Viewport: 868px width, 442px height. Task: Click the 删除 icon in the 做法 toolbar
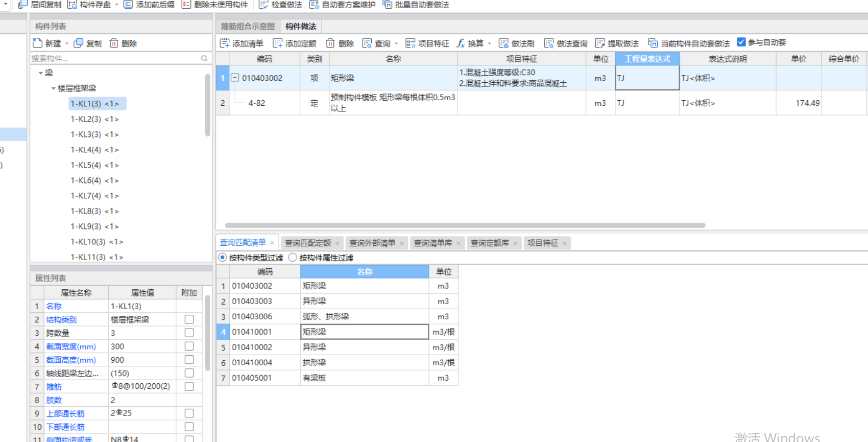point(330,43)
